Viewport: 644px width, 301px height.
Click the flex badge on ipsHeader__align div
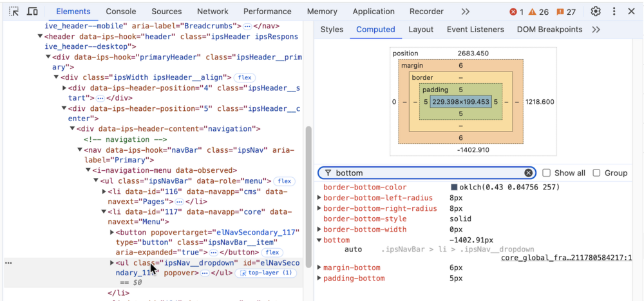245,77
